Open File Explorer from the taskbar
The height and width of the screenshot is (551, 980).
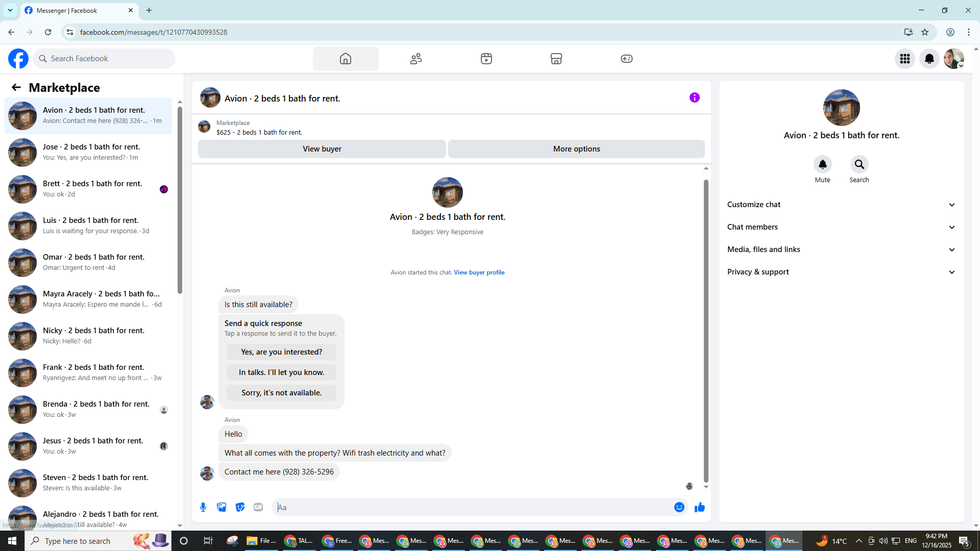(261, 541)
